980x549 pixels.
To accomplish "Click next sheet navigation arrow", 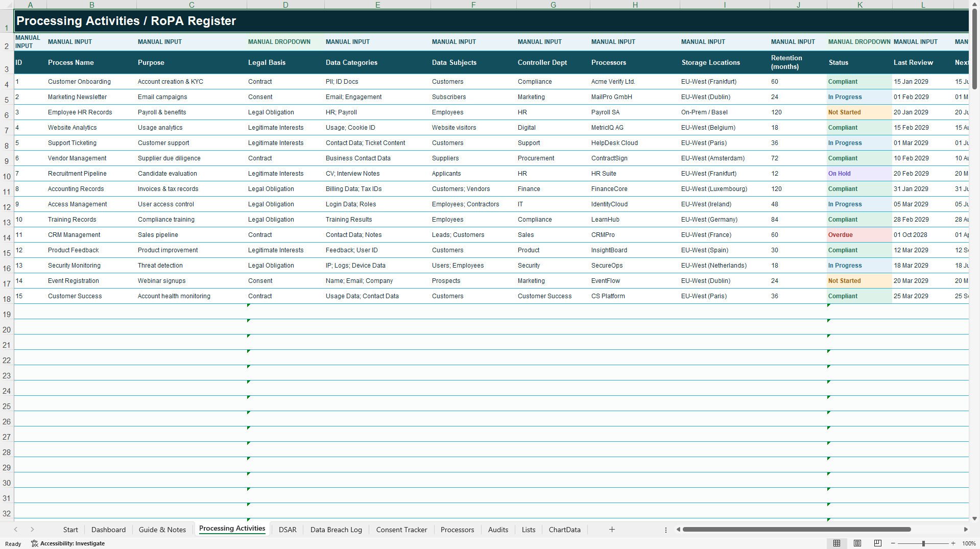I will point(32,530).
